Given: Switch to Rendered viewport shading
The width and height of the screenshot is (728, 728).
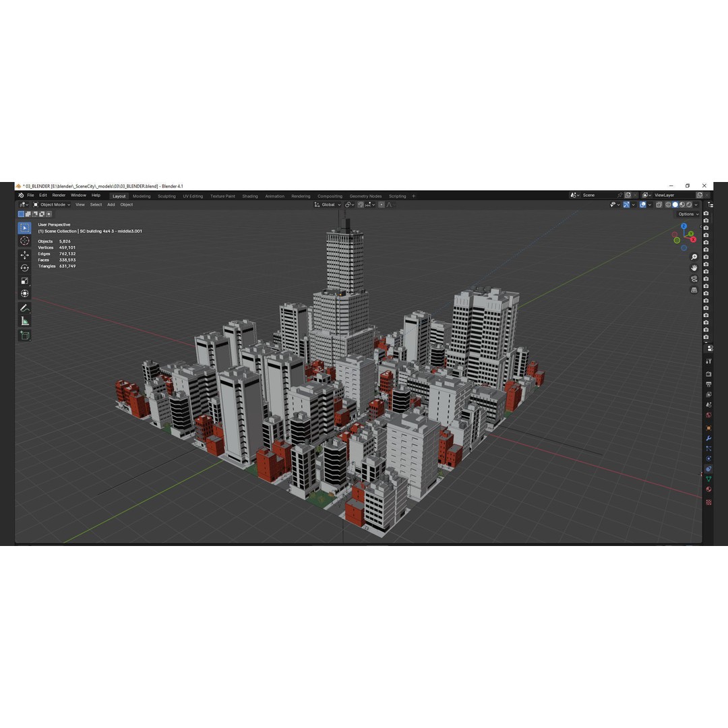Looking at the screenshot, I should click(x=689, y=205).
